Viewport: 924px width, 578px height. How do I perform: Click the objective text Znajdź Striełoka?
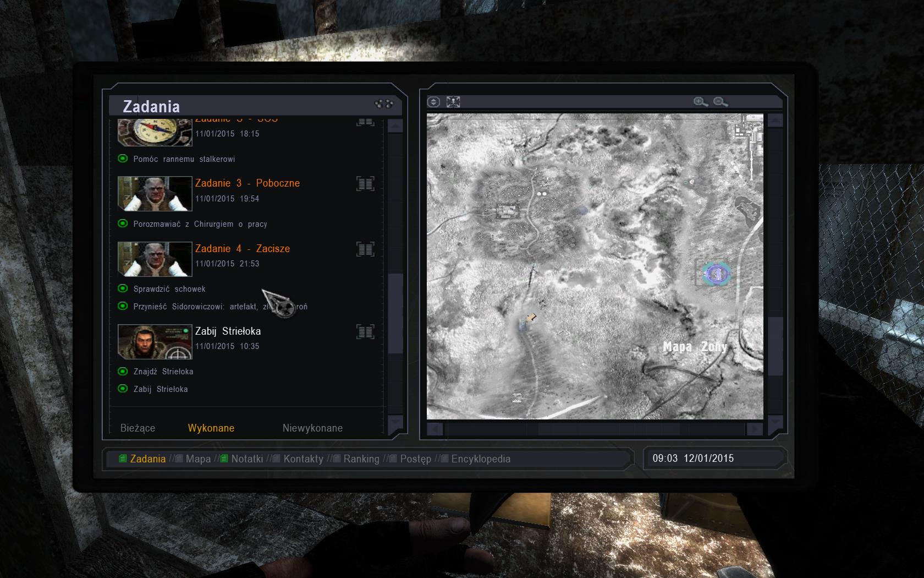[163, 372]
